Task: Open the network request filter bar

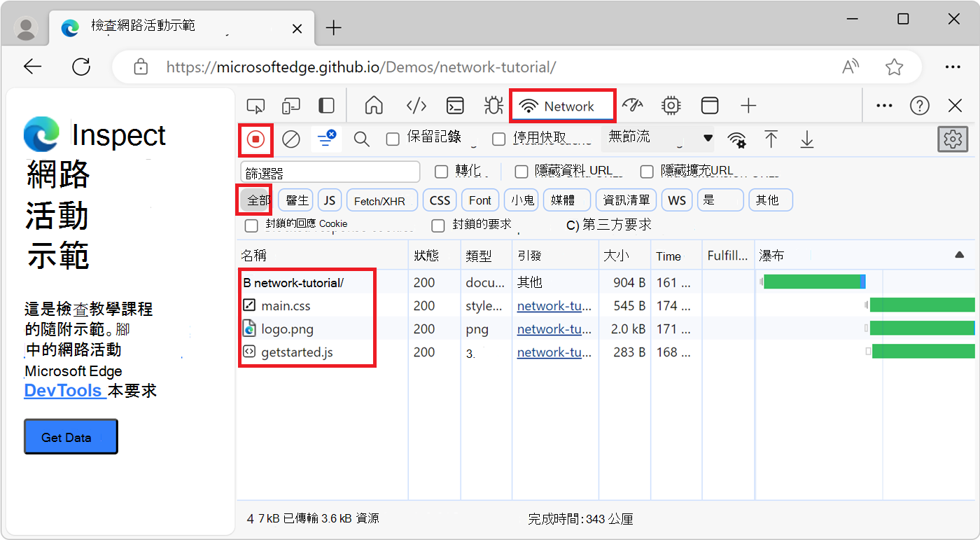Action: tap(325, 139)
